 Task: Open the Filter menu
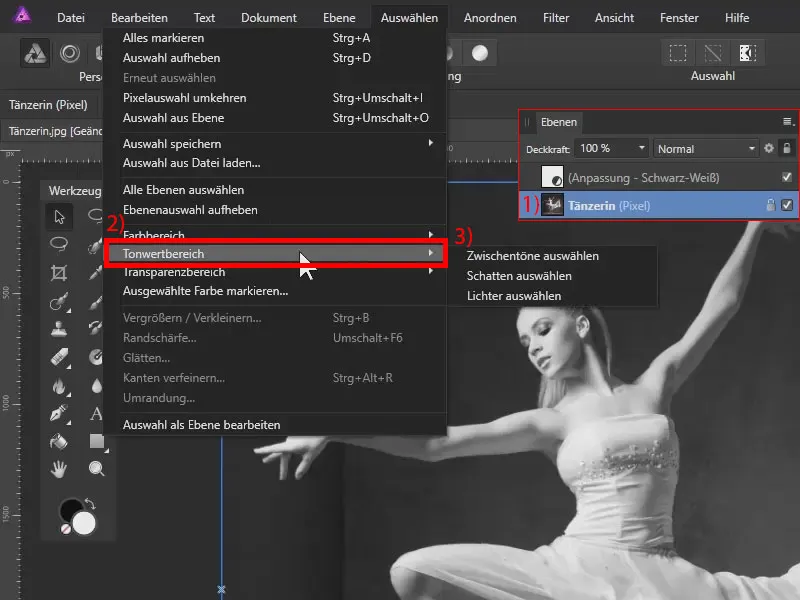(x=556, y=18)
